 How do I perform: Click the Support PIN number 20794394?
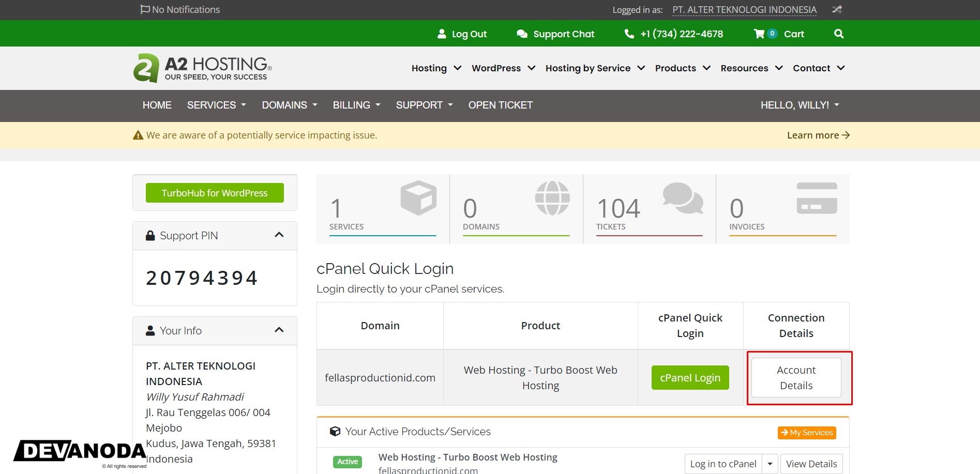coord(202,278)
